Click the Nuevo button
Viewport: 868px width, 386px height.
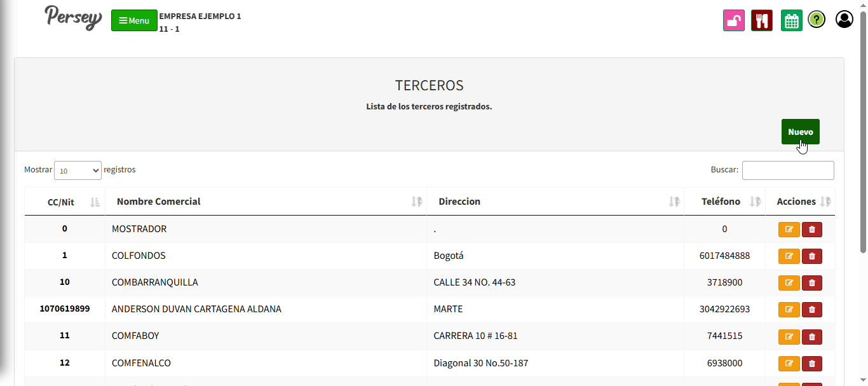[800, 132]
